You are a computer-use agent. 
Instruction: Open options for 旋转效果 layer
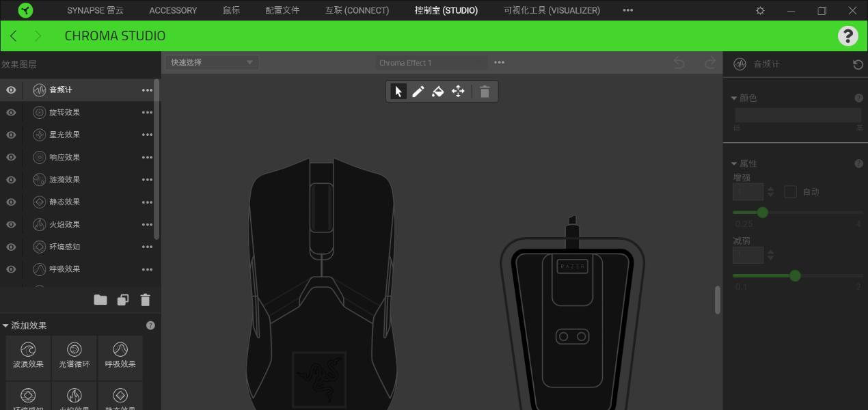tap(147, 113)
